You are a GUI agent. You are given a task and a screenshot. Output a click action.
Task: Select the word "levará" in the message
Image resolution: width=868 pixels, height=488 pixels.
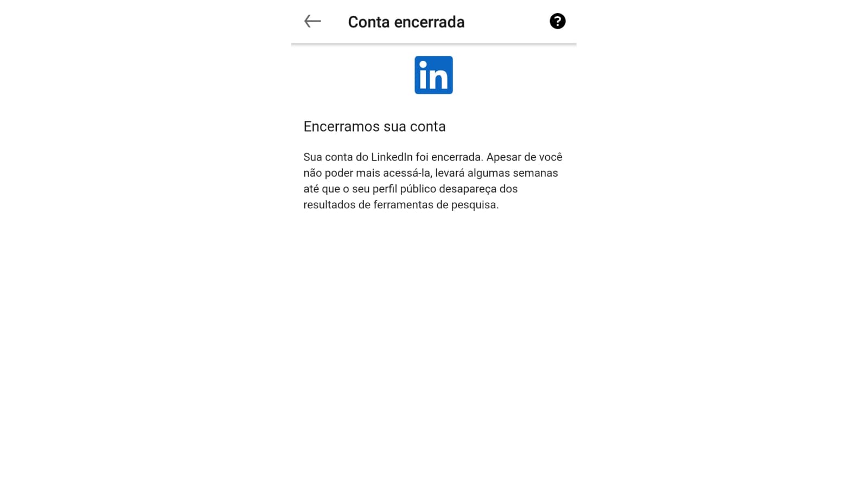[450, 173]
